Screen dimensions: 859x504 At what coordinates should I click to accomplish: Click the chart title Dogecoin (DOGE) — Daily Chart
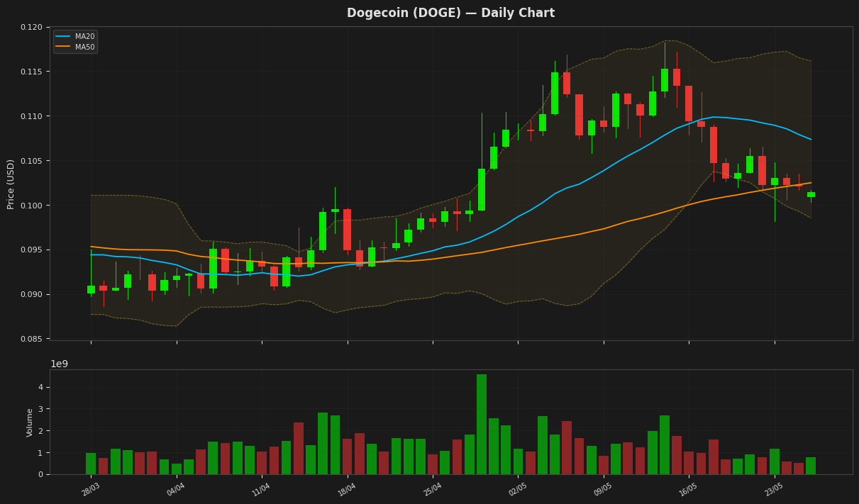(x=450, y=13)
